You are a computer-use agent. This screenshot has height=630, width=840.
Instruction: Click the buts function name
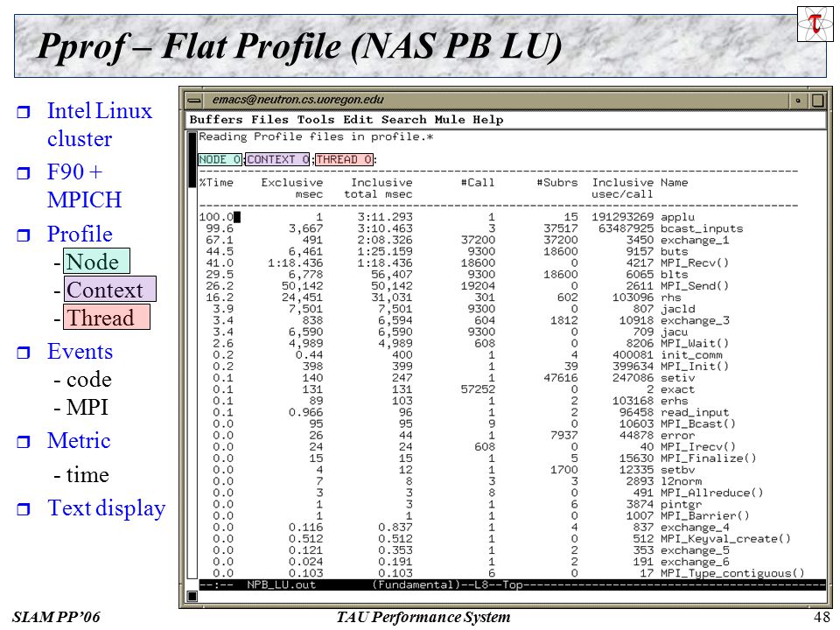675,251
